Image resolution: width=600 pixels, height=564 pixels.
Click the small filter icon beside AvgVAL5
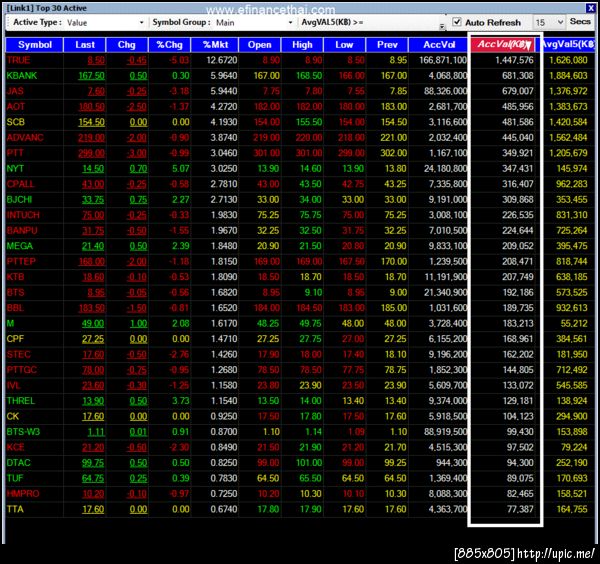point(442,26)
